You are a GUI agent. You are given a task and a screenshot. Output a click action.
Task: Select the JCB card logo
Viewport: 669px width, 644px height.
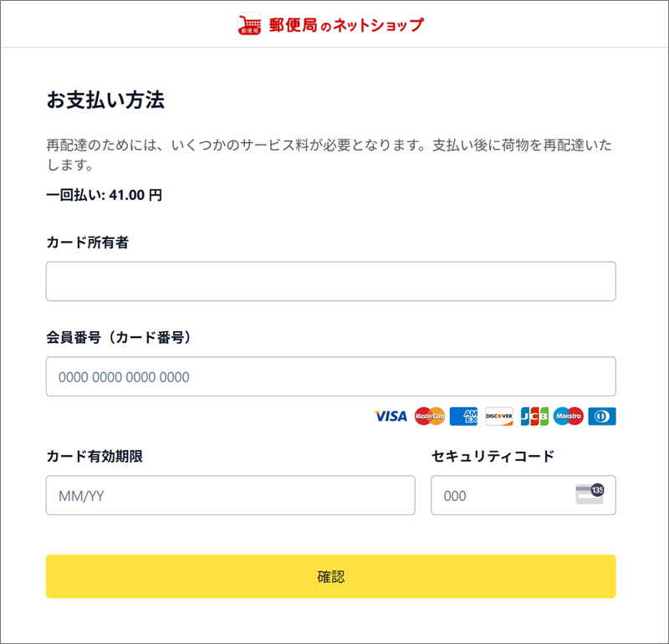[534, 417]
